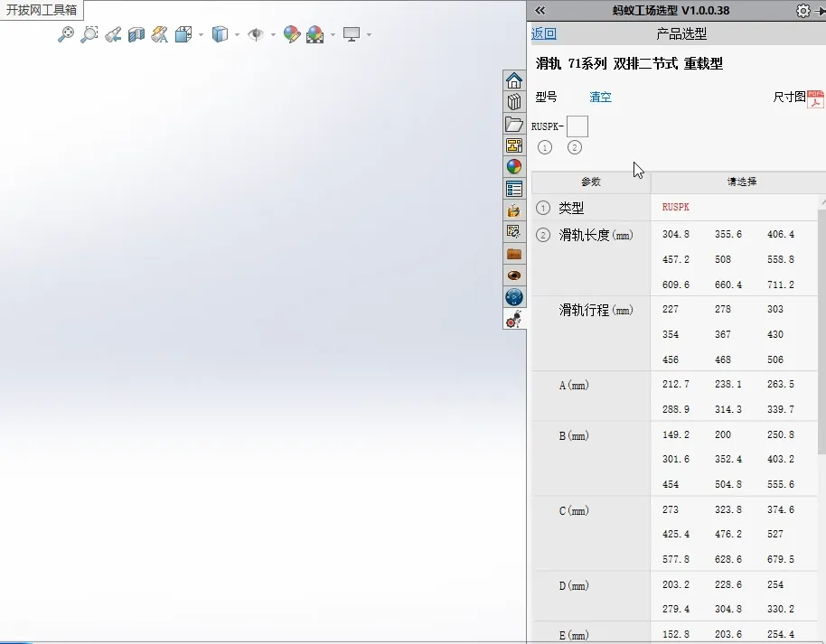The width and height of the screenshot is (826, 644).
Task: Click the toolbox icon below Custom Properties tab
Action: pyautogui.click(x=514, y=210)
